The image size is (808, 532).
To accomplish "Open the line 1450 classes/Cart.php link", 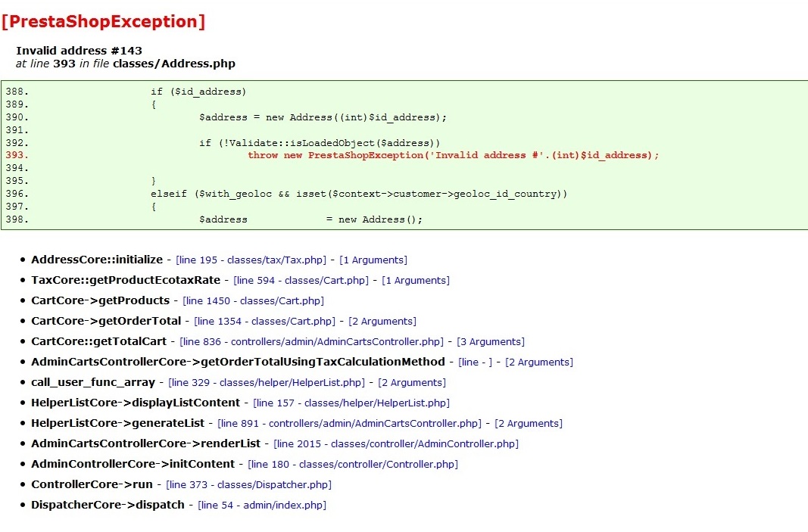I will (x=253, y=301).
